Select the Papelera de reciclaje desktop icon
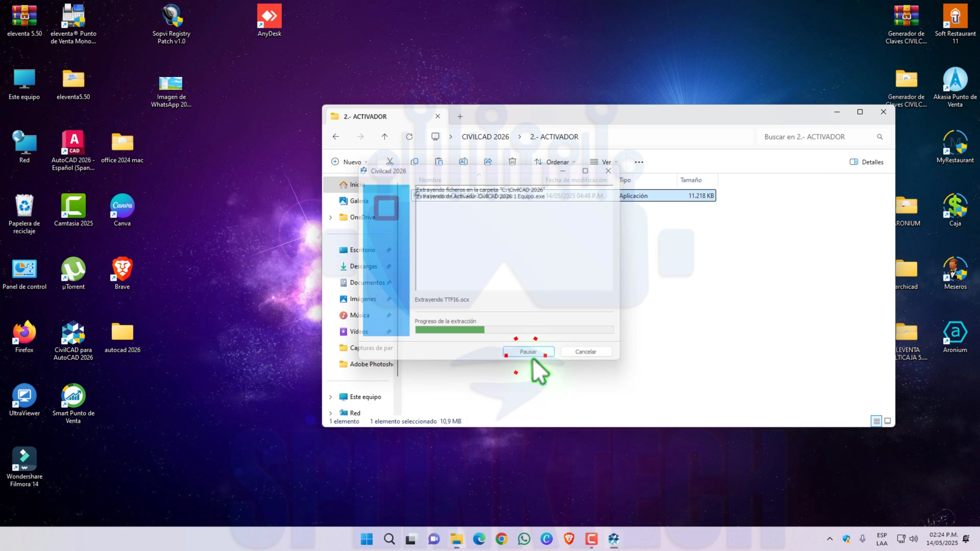 coord(24,214)
